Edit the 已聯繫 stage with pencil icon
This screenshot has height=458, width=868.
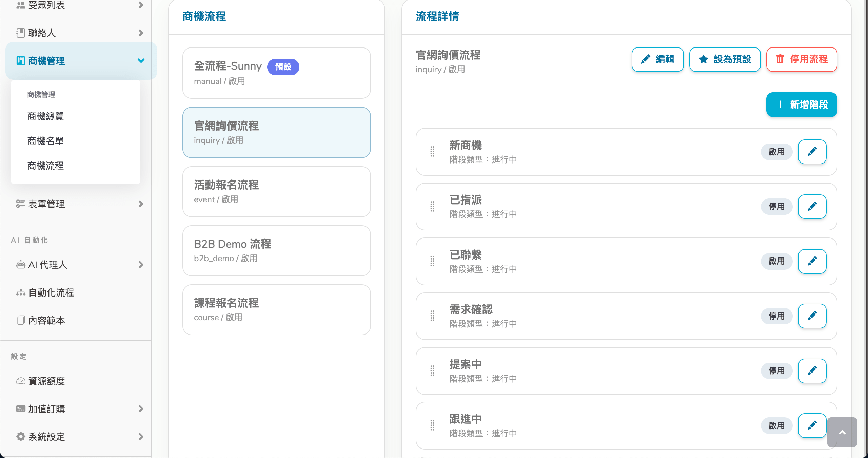point(812,261)
